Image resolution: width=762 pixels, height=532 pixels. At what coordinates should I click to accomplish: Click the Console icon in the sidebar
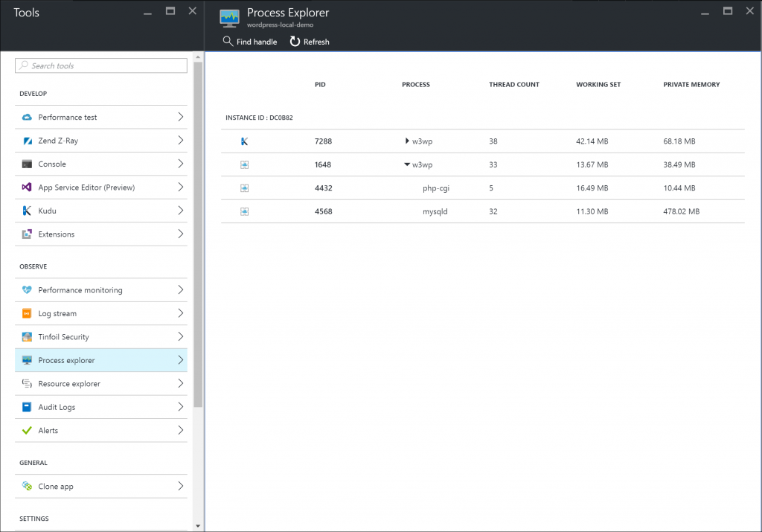pyautogui.click(x=25, y=164)
